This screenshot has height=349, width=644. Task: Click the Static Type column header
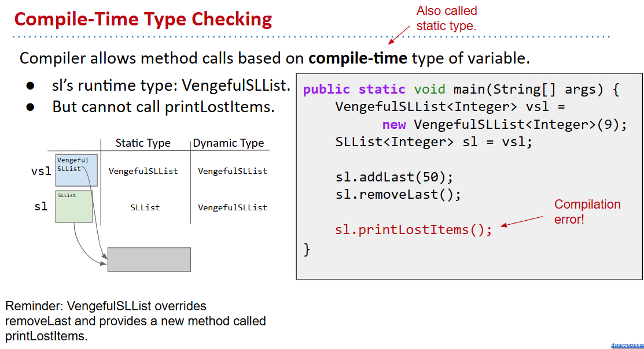[143, 143]
